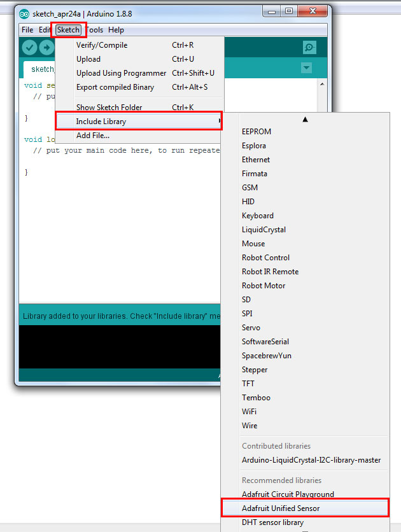Select Export compiled Binary
The width and height of the screenshot is (401, 532).
[x=139, y=87]
